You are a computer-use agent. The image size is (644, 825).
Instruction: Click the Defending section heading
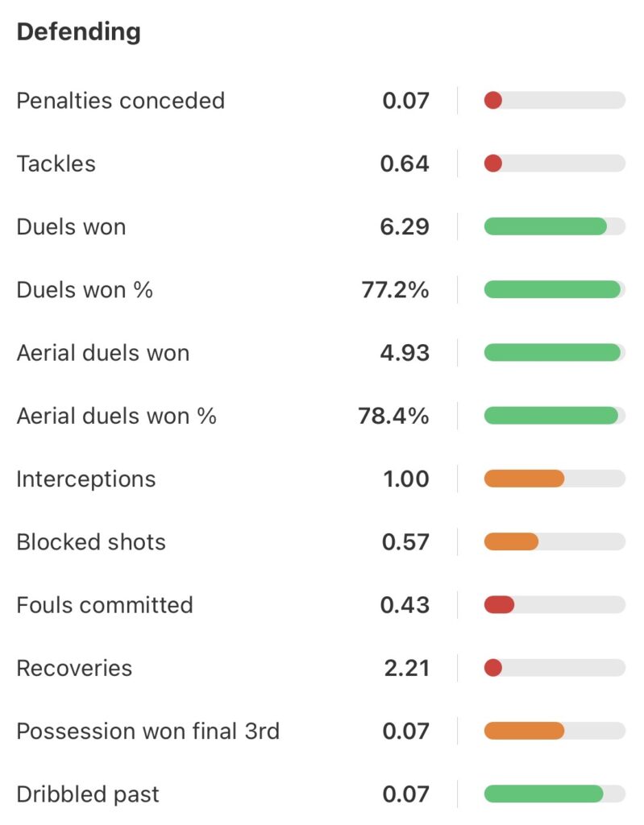click(78, 32)
